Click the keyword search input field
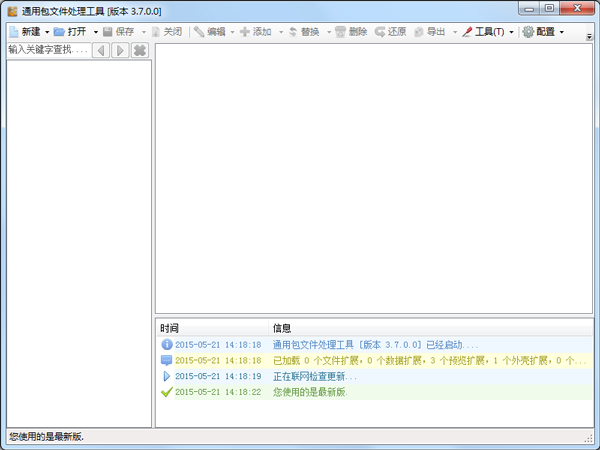 (47, 50)
